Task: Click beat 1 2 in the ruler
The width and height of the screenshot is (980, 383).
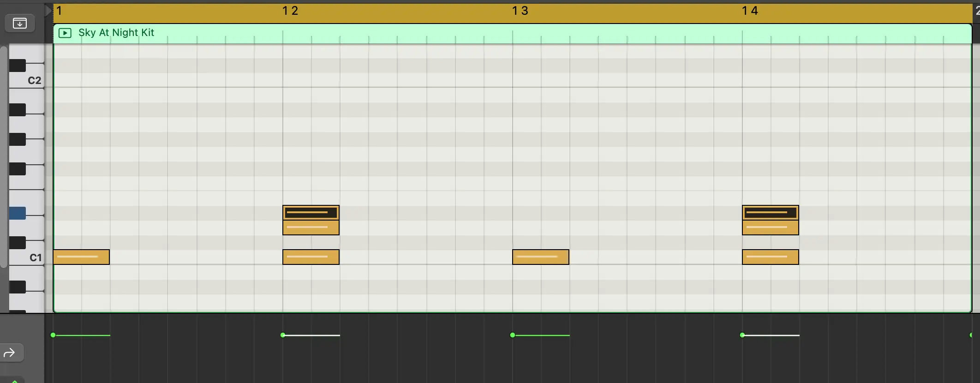Action: 290,11
